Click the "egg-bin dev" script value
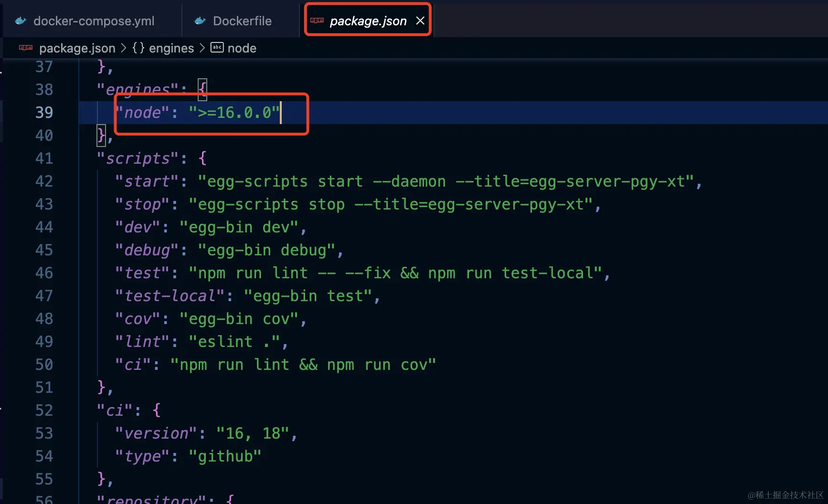The width and height of the screenshot is (828, 504). point(239,227)
